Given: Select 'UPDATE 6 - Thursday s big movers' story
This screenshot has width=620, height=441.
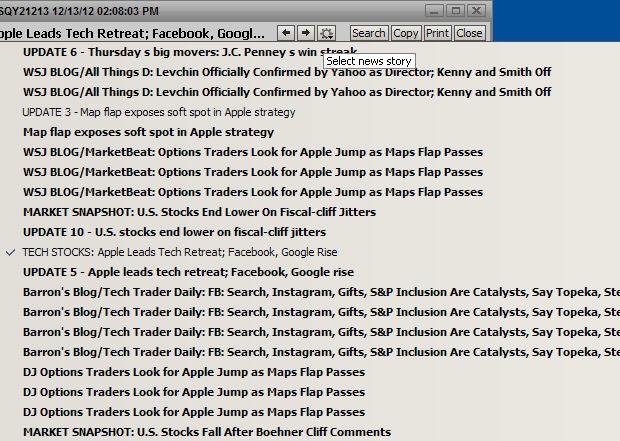Looking at the screenshot, I should (190, 52).
